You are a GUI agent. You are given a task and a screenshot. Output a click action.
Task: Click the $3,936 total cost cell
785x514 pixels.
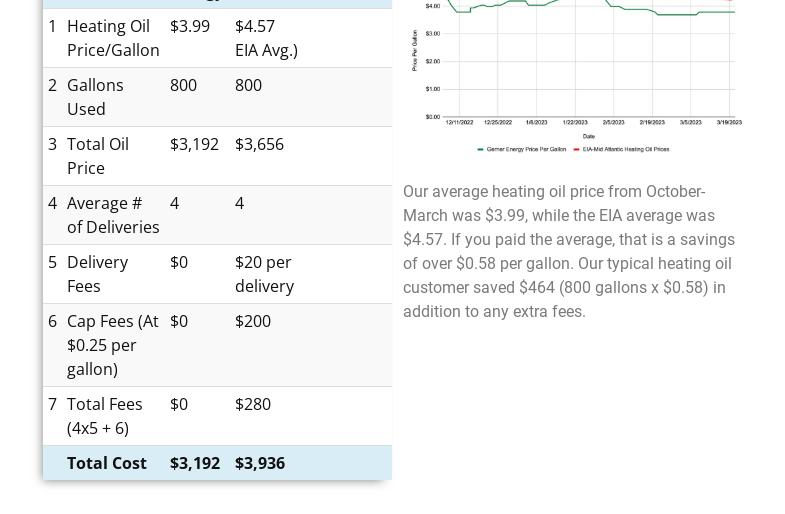click(x=260, y=463)
